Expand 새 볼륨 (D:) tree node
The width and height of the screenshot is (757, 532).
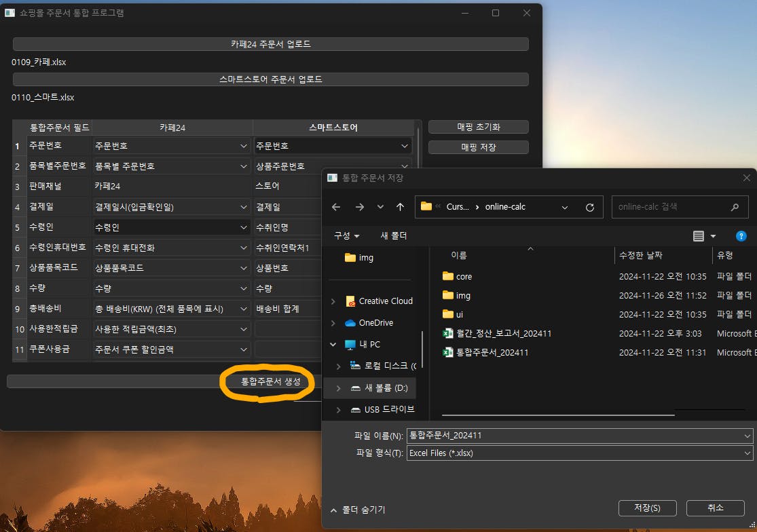pos(338,387)
